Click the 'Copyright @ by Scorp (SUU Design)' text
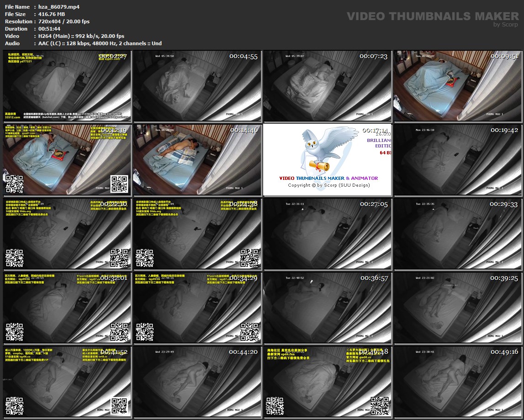This screenshot has height=420, width=524. click(329, 185)
